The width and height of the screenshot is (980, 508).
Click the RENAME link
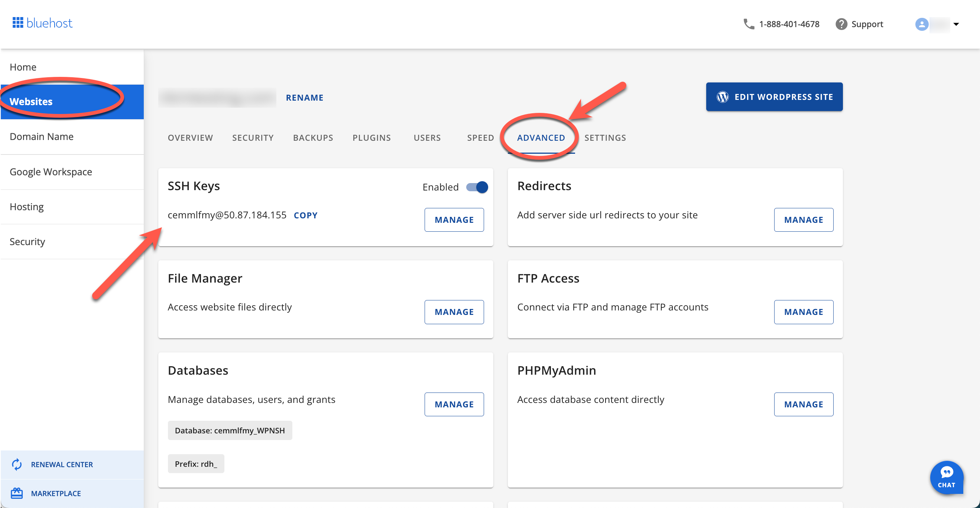click(304, 97)
